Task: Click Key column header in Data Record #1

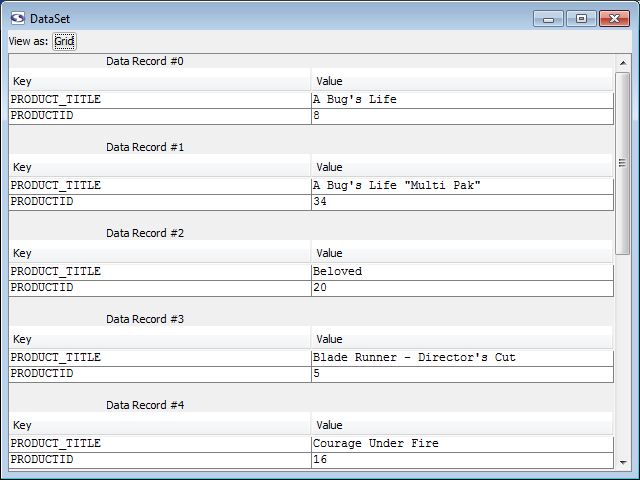Action: coord(160,167)
